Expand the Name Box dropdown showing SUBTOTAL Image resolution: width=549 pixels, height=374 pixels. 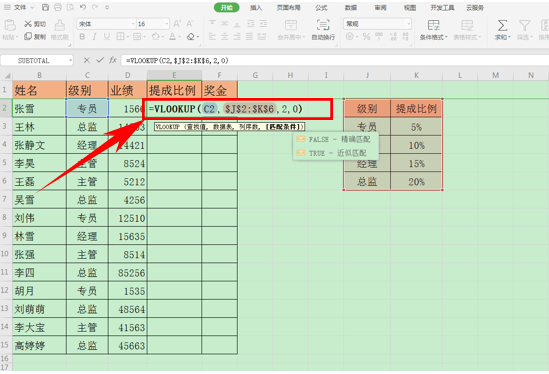pos(70,61)
